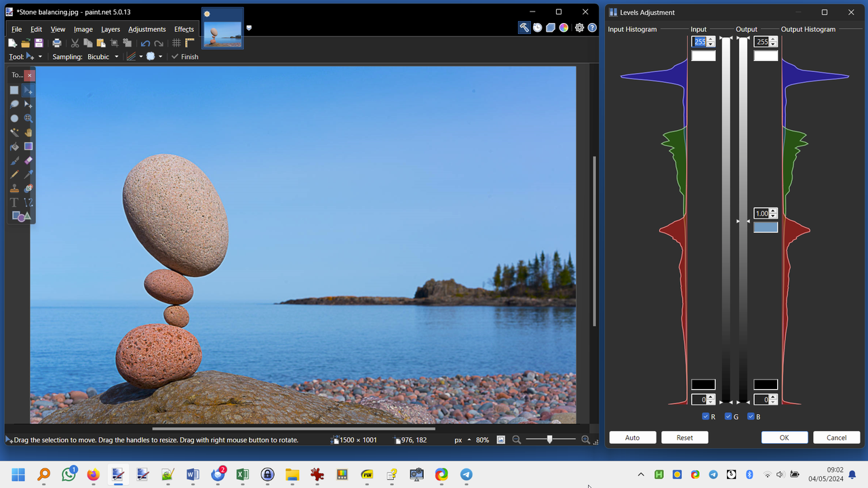The height and width of the screenshot is (488, 868).
Task: Uncheck the G channel checkbox
Action: 727,416
